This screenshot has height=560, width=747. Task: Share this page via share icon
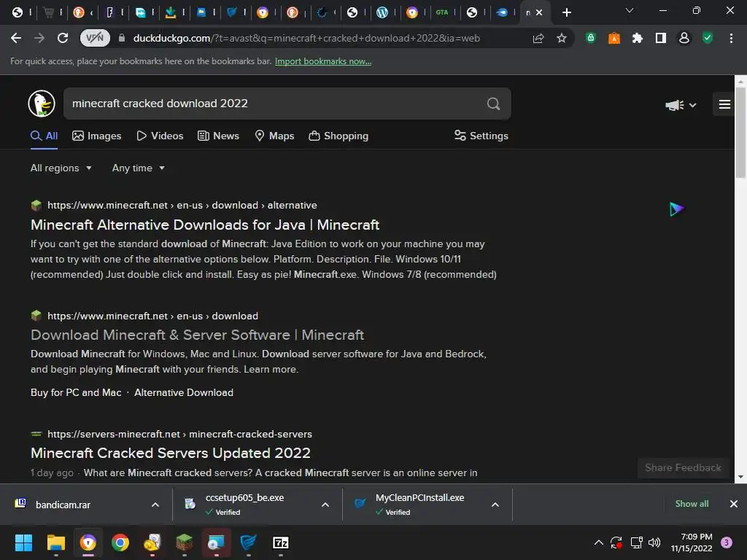pos(538,38)
